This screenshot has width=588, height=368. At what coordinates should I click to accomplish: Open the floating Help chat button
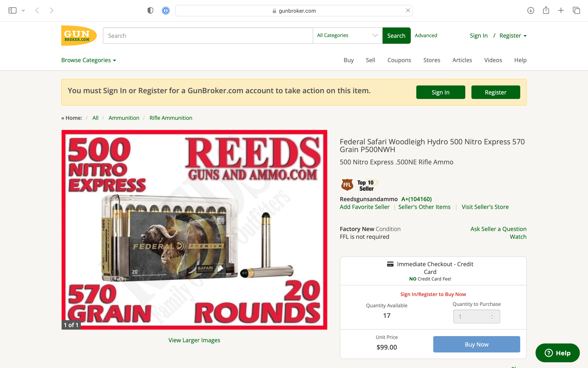(557, 353)
